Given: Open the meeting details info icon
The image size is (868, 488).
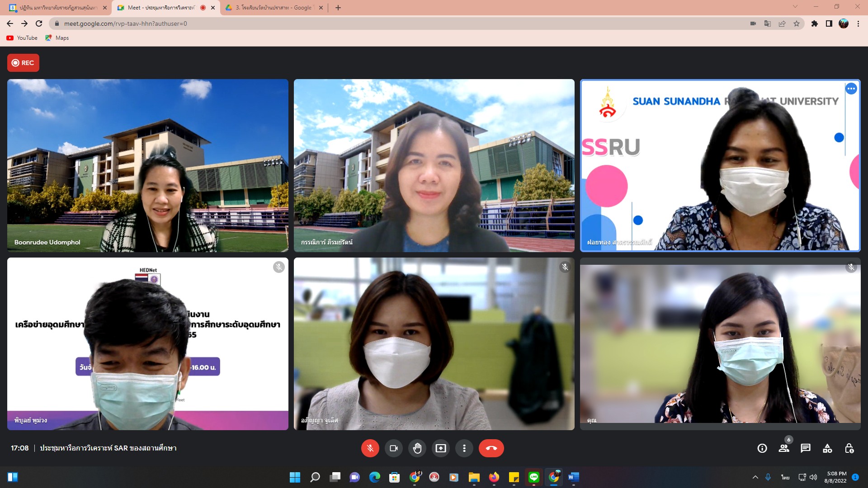Looking at the screenshot, I should coord(762,448).
